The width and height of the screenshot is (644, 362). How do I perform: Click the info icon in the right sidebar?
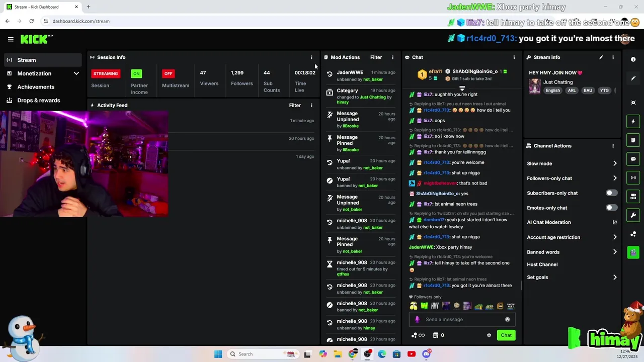[x=633, y=59]
